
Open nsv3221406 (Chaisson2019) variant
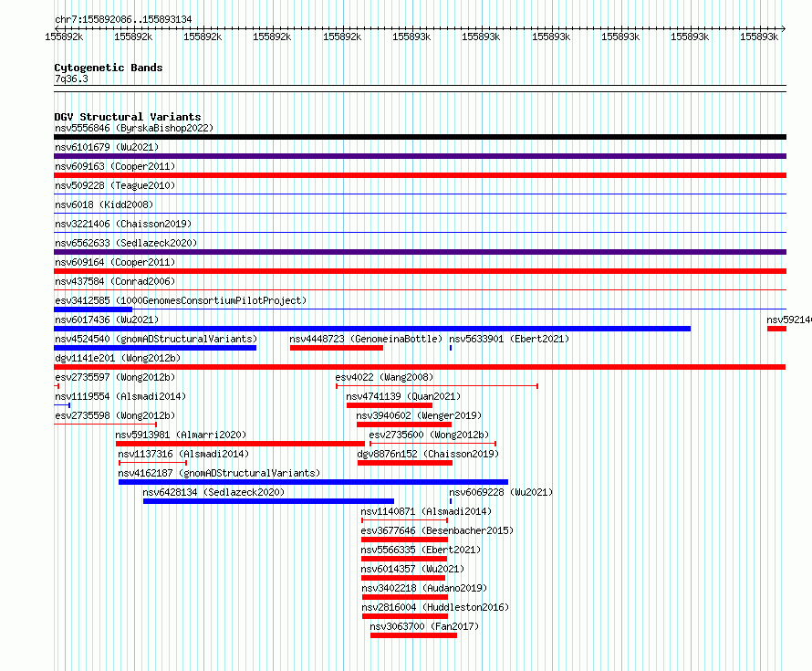tap(123, 224)
